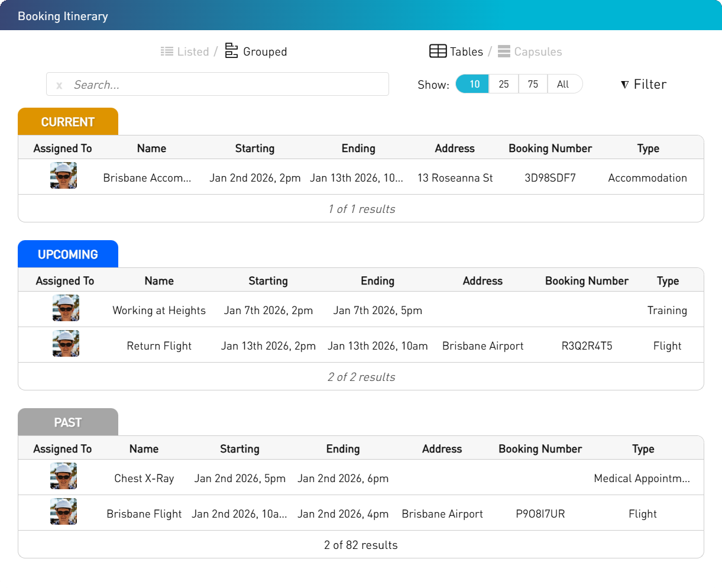Select the UPCOMING tab header
722x588 pixels.
tap(67, 254)
